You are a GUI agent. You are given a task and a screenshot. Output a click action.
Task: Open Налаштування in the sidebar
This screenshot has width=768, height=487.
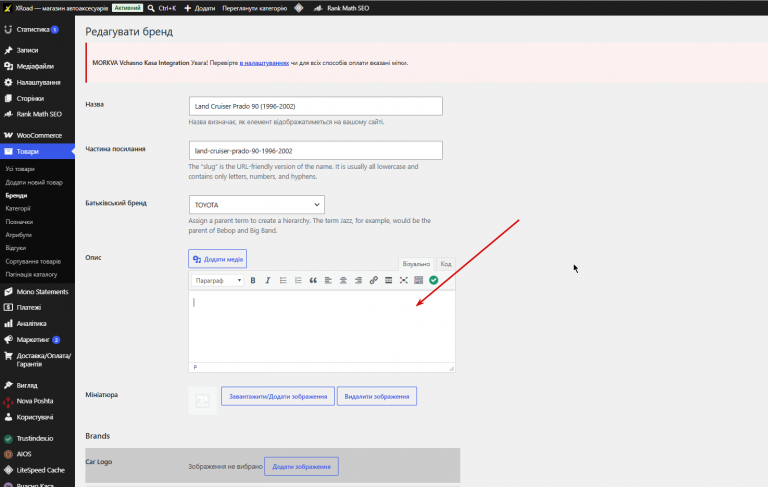point(37,82)
